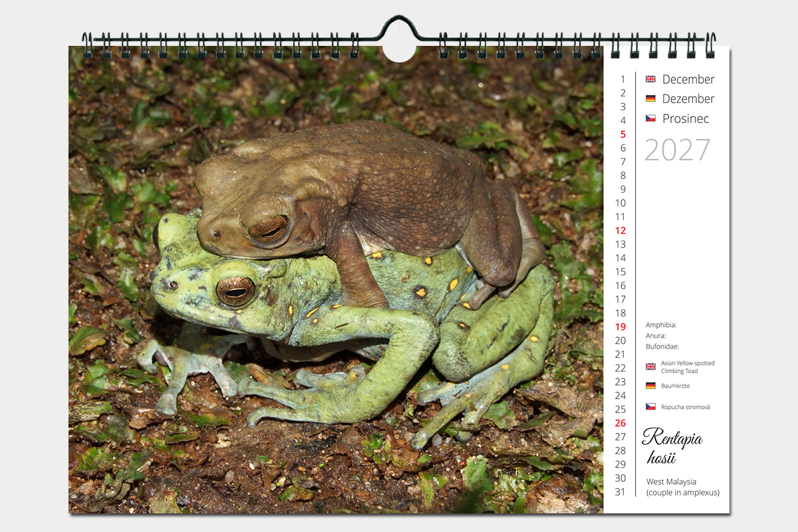Click the Bufonidae family label
Viewport: 798px width, 532px height.
662,346
